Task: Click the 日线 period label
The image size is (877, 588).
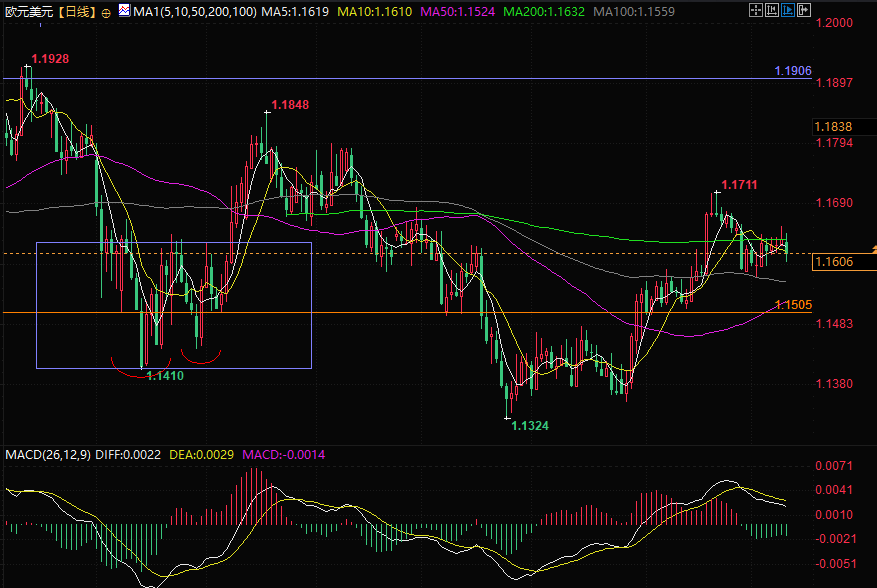Action: (x=77, y=12)
